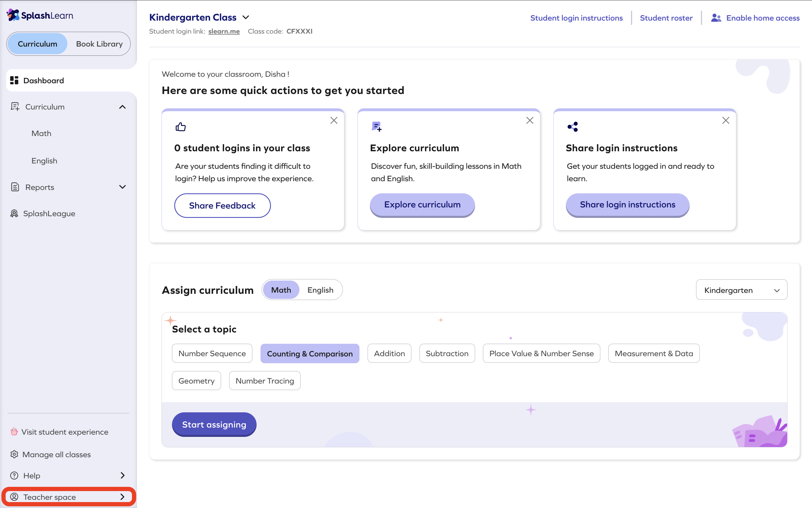Screen dimensions: 812x508
Task: Click the Select a topic heading
Action: (204, 329)
